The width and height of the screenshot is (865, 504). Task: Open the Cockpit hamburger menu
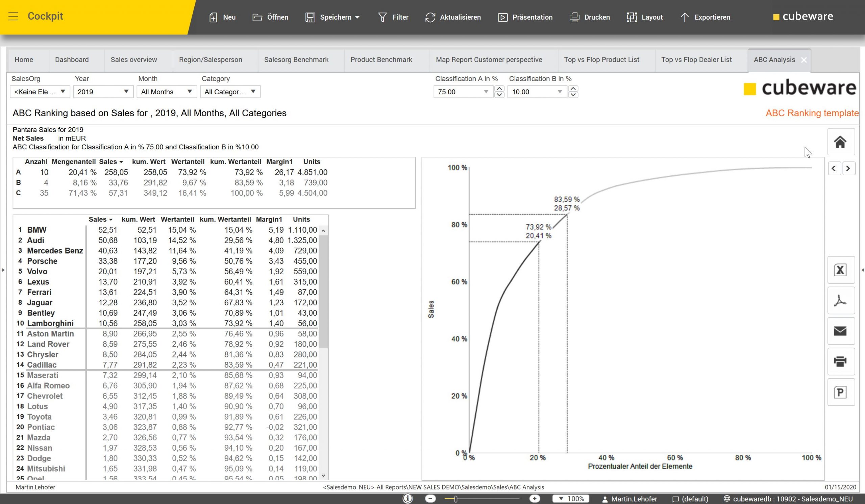click(x=13, y=16)
